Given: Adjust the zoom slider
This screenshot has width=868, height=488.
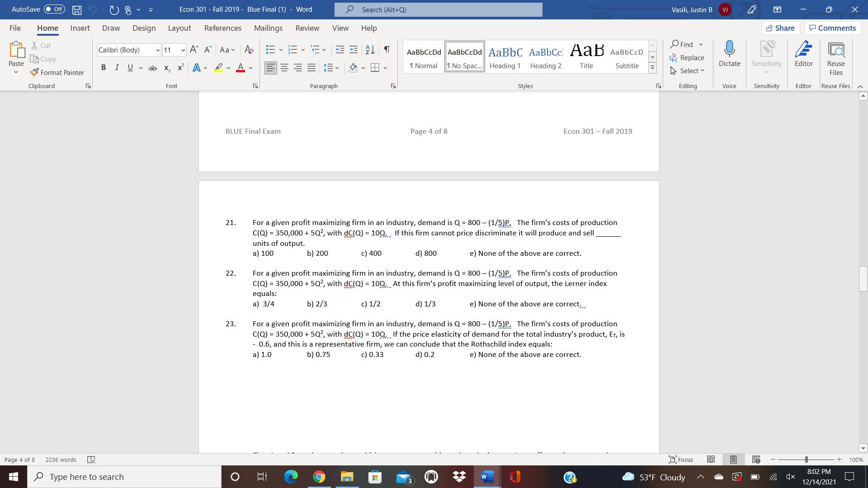Looking at the screenshot, I should (x=806, y=460).
